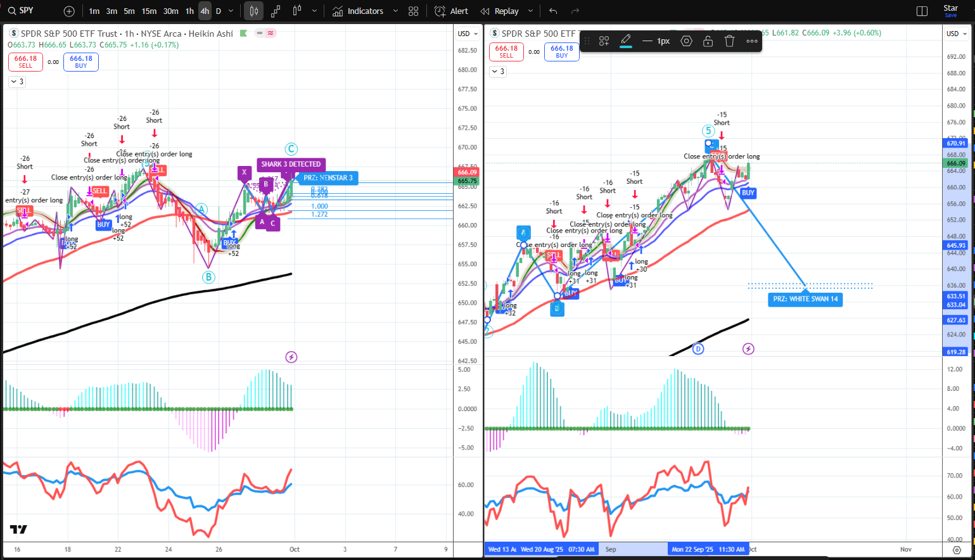Click the Wed 20 Aug '25 07:30 AM date label
This screenshot has height=560, width=975.
558,549
